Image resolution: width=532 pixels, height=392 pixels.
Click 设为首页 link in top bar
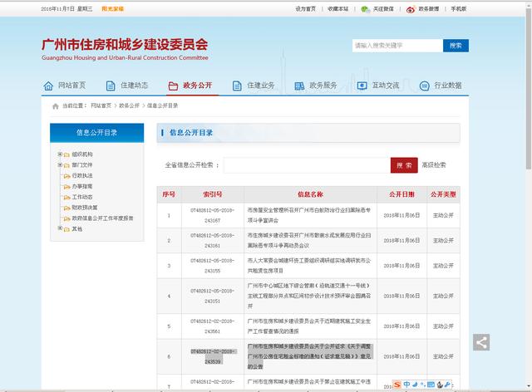tap(305, 9)
